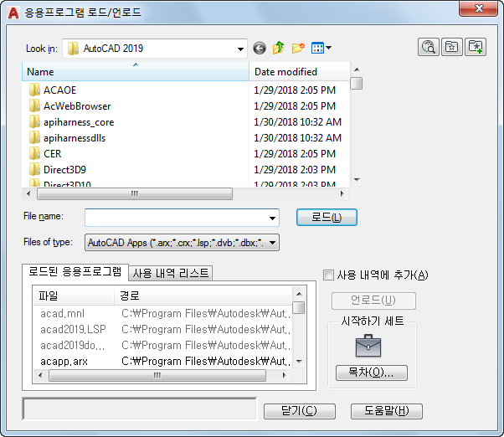Click the 로드(L) button
This screenshot has width=504, height=437.
tap(327, 217)
